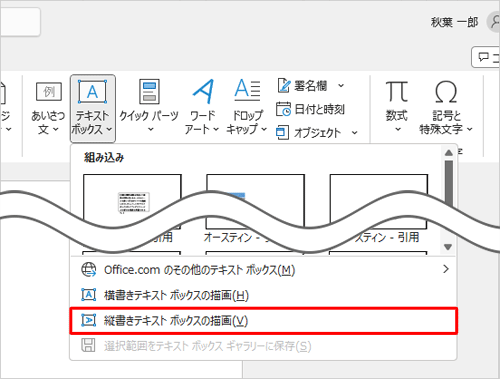
Task: Expand the 署名欄 dropdown arrow
Action: 341,86
